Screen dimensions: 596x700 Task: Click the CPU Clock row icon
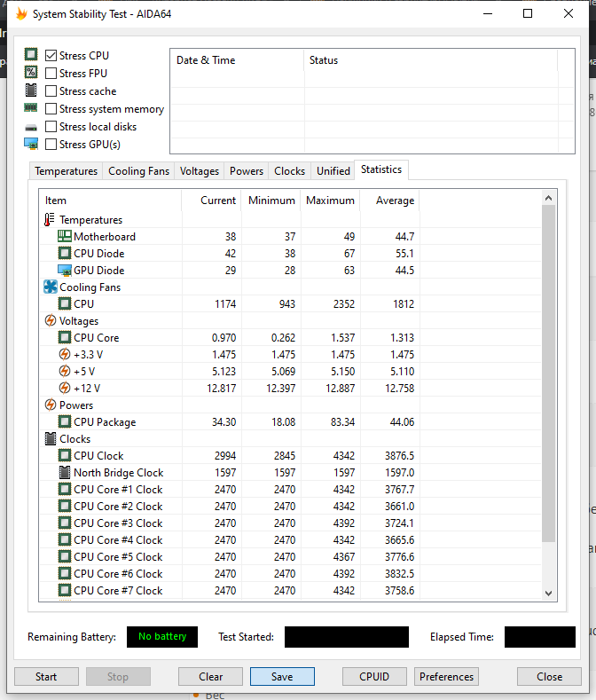point(65,455)
